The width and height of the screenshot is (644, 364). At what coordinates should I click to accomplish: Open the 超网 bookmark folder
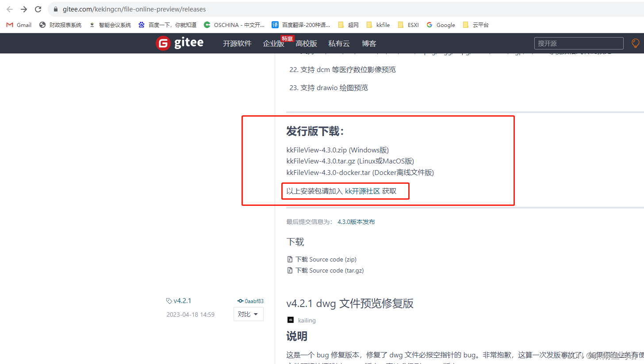point(349,25)
